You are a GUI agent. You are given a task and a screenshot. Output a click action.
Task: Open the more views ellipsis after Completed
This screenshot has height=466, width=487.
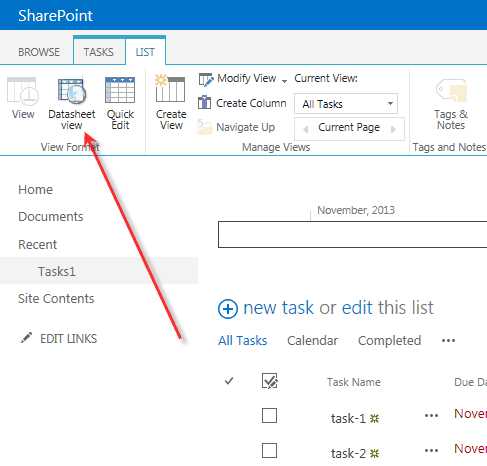pos(448,341)
